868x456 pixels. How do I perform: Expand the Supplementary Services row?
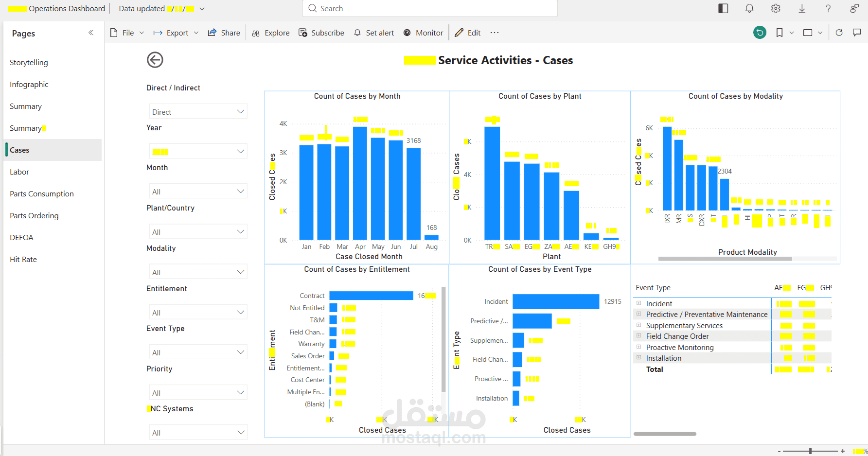pos(639,325)
